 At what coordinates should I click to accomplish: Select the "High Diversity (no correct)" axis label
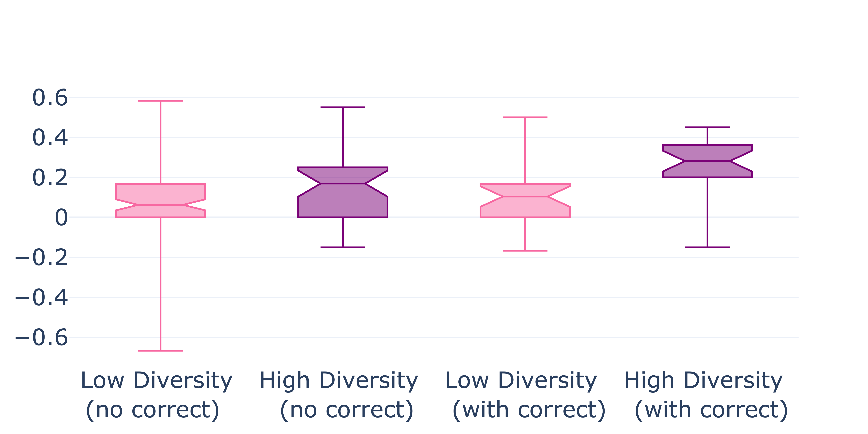[339, 395]
